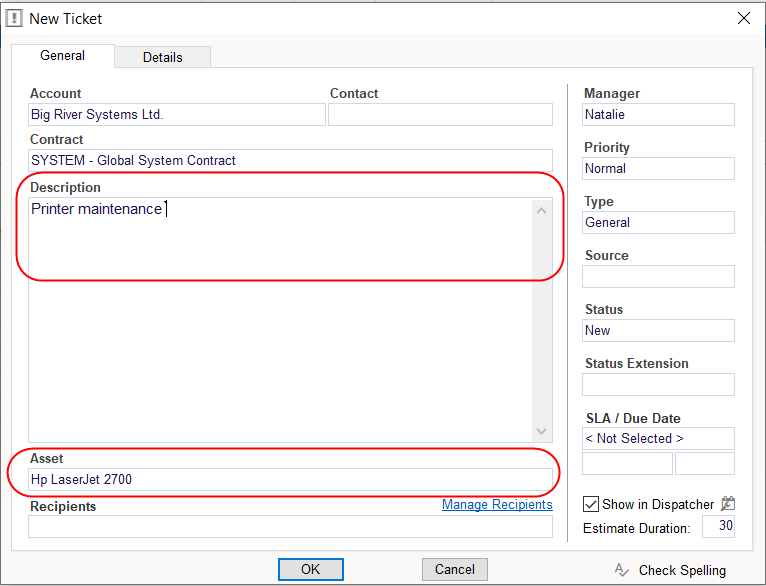Viewport: 766px width, 586px height.
Task: Open the Status field showing New
Action: (658, 331)
